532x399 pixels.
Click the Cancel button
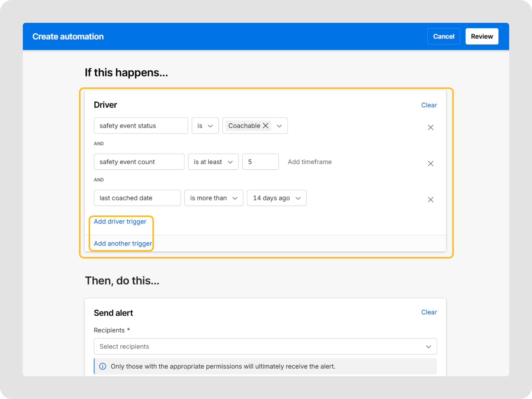tap(443, 36)
